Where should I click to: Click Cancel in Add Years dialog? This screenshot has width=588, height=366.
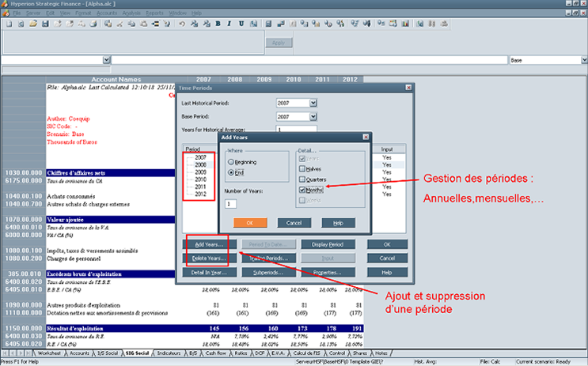(x=294, y=223)
